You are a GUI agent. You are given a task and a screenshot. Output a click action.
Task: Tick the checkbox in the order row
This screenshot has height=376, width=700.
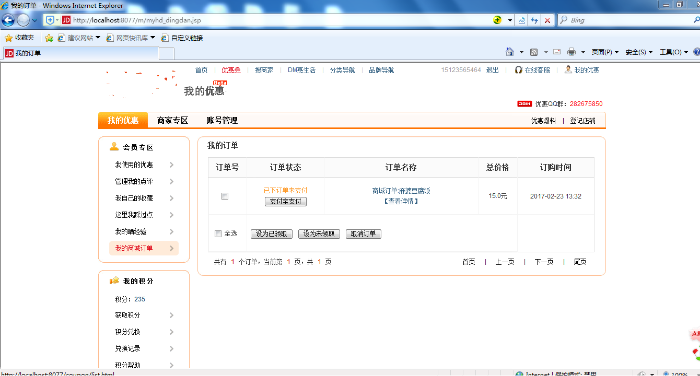click(x=224, y=196)
